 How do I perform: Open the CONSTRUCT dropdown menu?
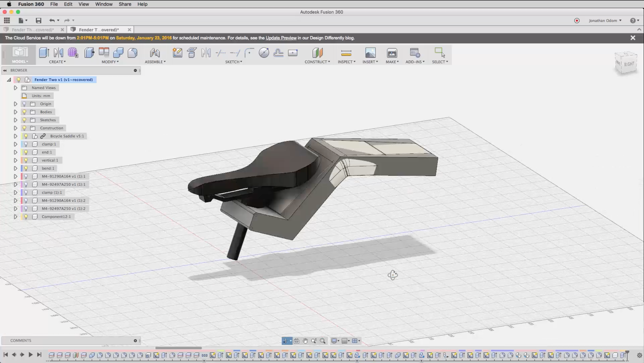[317, 62]
